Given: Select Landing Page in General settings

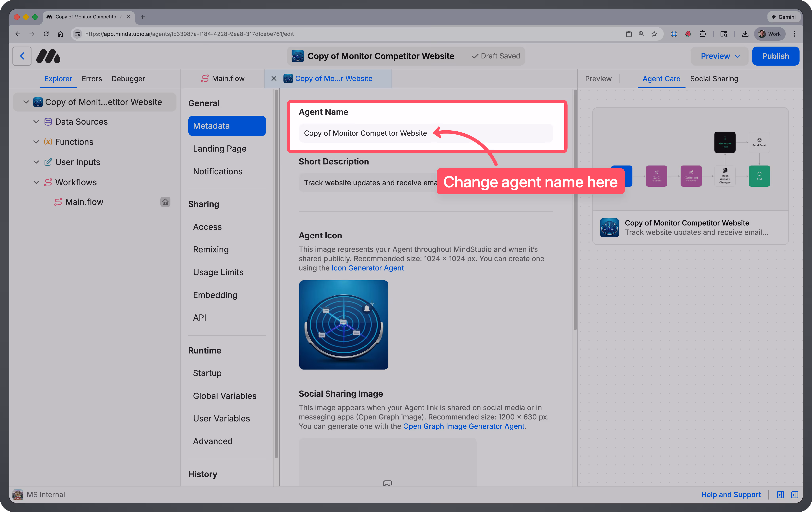Looking at the screenshot, I should 220,148.
